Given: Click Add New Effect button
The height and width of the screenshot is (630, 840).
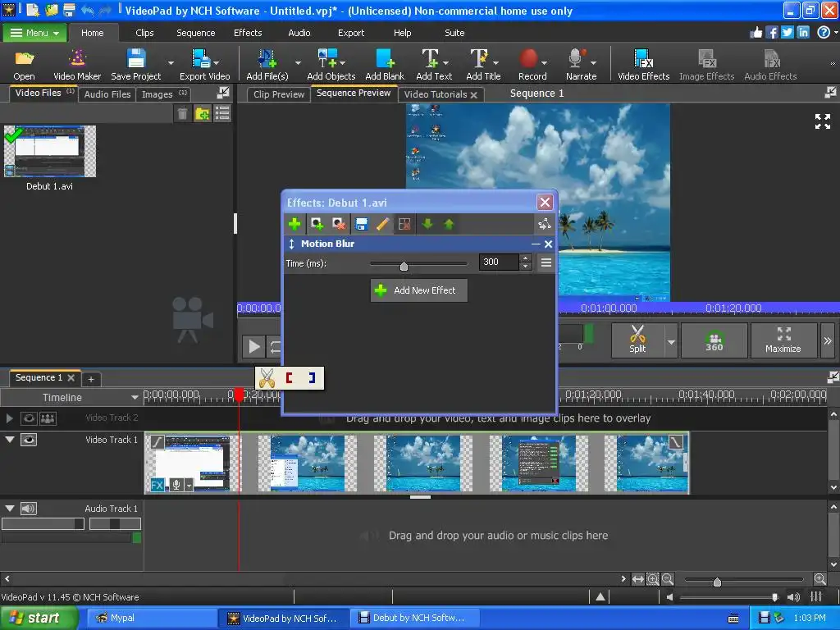Looking at the screenshot, I should click(418, 290).
